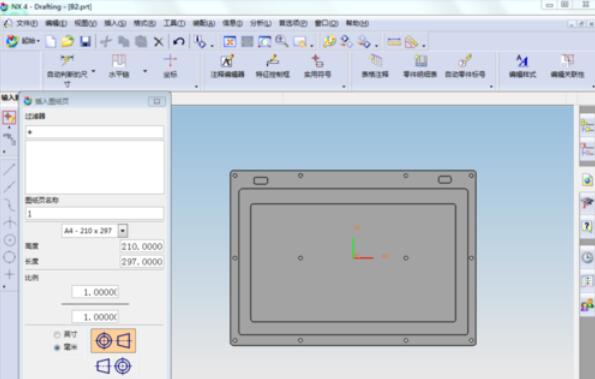Viewport: 595px width, 379px height.
Task: Open the File (文件) menu
Action: coord(27,23)
